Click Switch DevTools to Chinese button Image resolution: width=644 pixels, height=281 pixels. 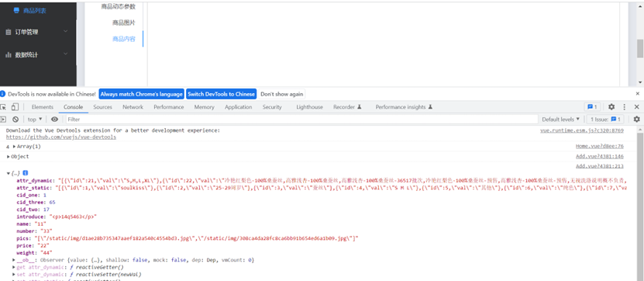[222, 94]
